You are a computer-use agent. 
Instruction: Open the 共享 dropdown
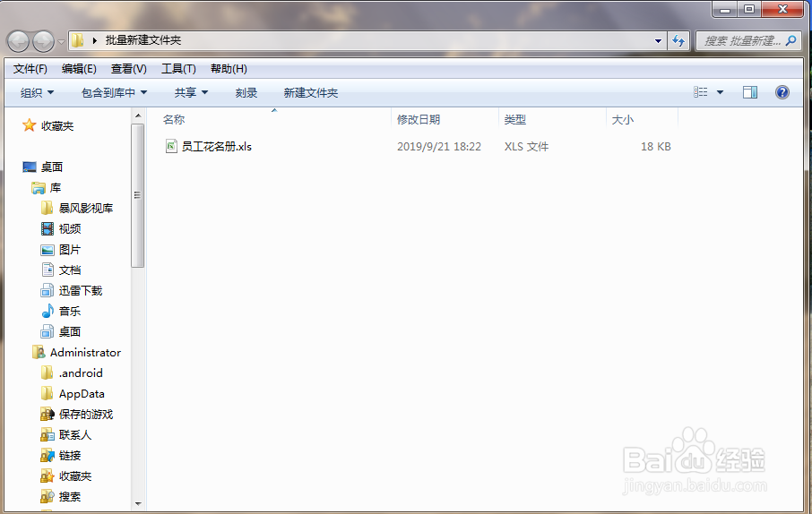191,92
